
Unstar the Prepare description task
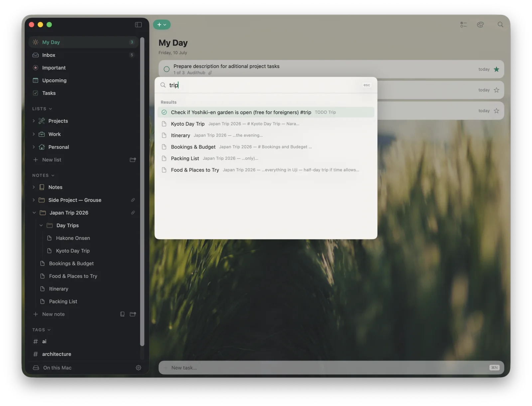pos(496,69)
